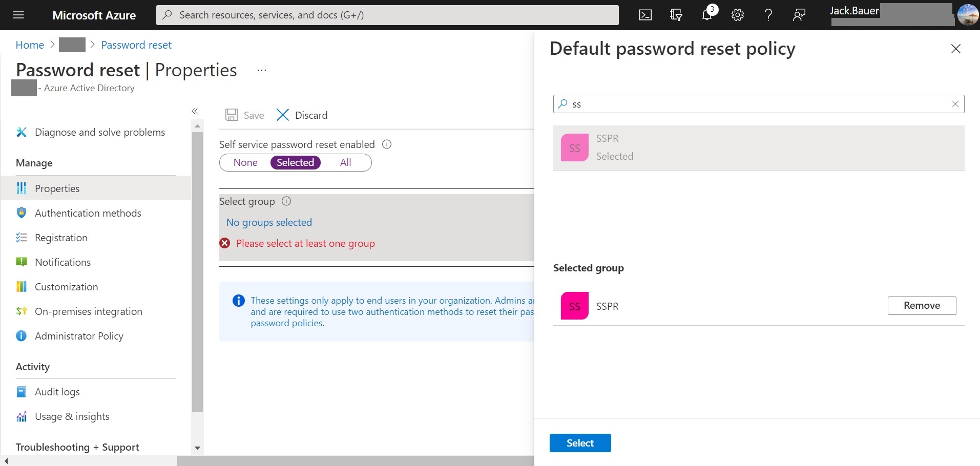Select the All password reset option
980x466 pixels.
pyautogui.click(x=346, y=162)
